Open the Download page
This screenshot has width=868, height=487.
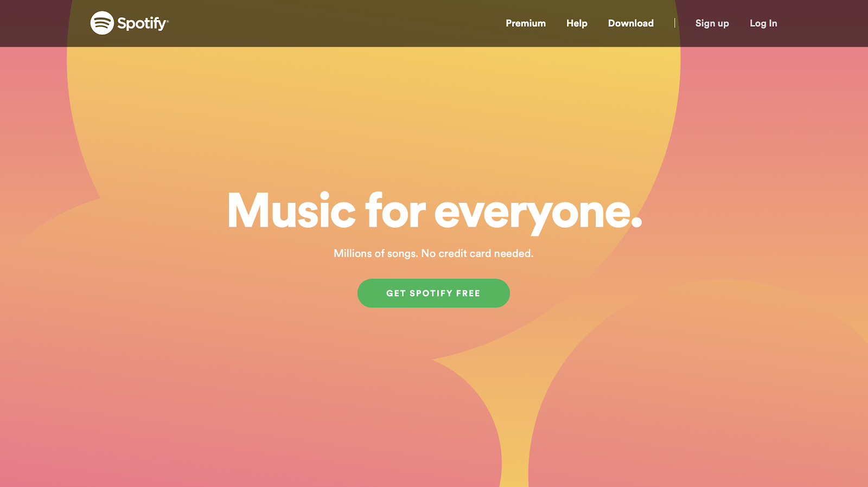pyautogui.click(x=630, y=23)
